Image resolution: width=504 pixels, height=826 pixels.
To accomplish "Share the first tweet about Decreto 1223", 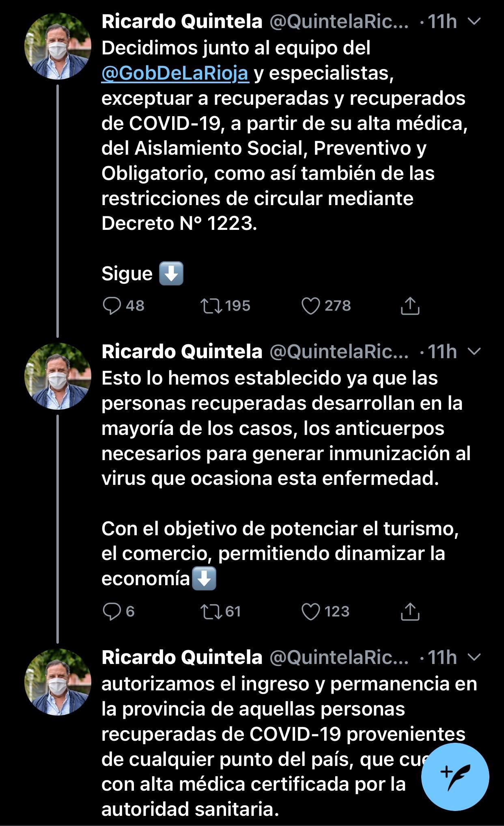I will click(x=410, y=306).
